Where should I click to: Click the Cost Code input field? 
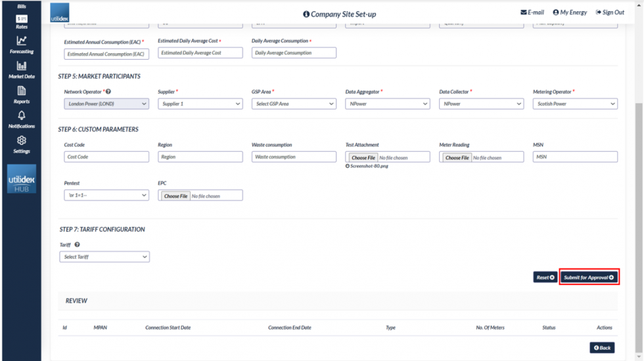pyautogui.click(x=106, y=157)
